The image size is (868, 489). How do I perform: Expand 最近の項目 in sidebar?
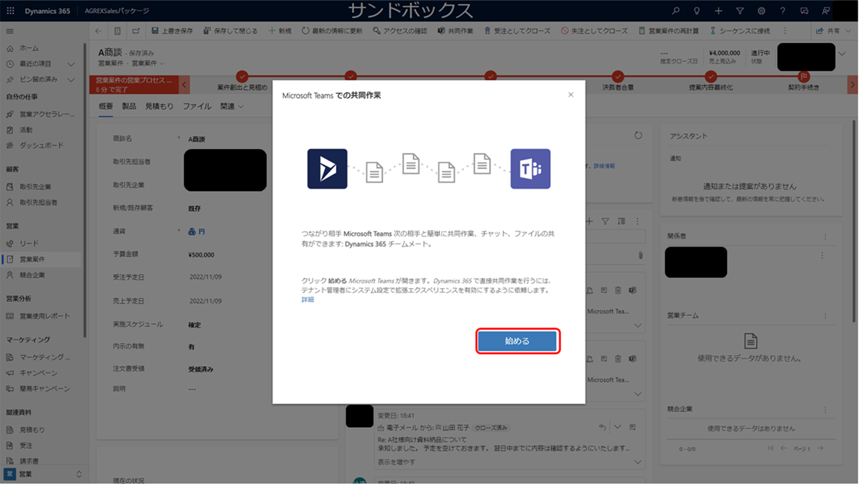coord(71,64)
